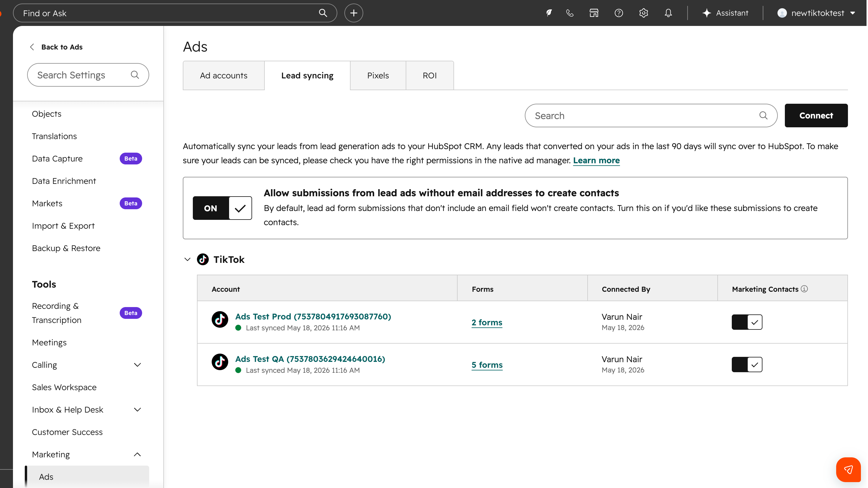
Task: Open the notifications bell
Action: point(668,13)
